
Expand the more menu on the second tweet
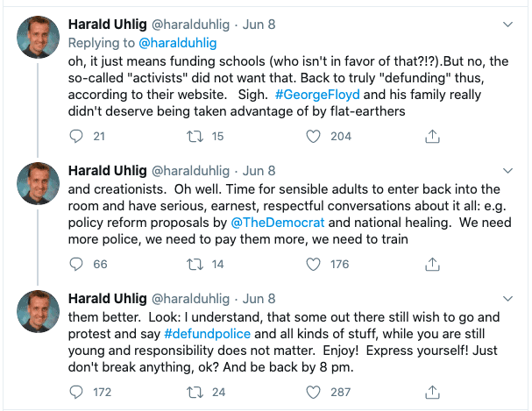(507, 168)
